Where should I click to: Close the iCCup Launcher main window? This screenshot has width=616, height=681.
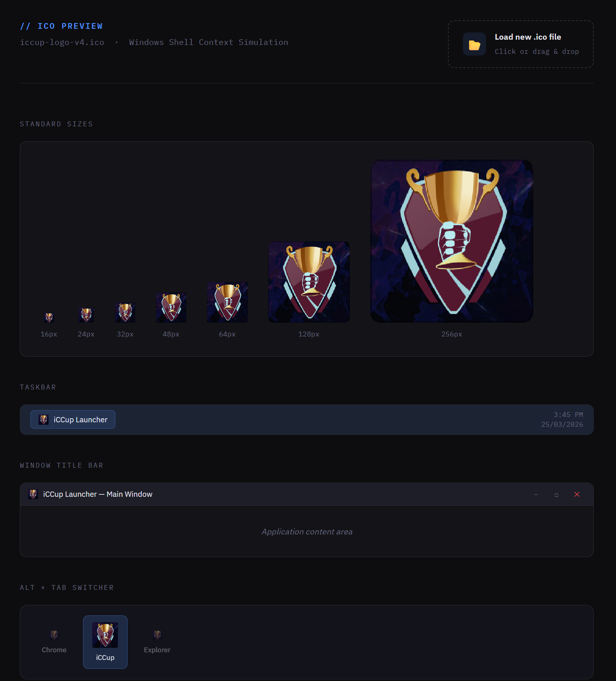tap(577, 494)
